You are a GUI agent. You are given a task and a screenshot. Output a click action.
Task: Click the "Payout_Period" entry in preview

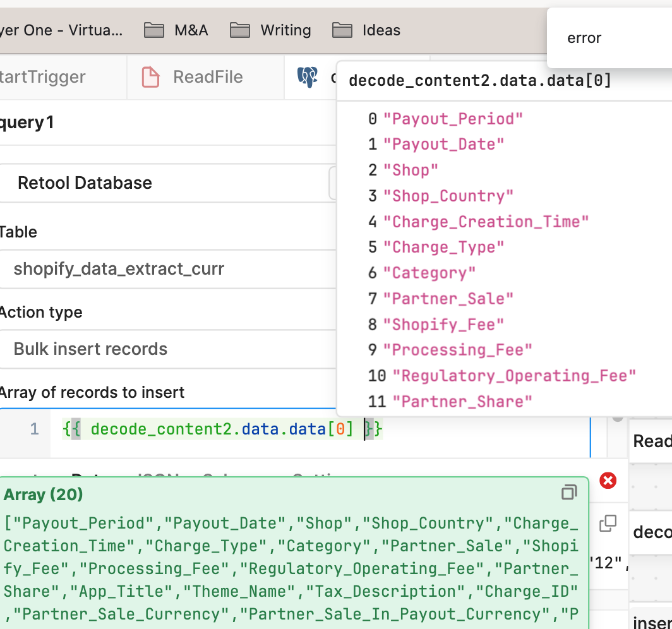tap(453, 119)
